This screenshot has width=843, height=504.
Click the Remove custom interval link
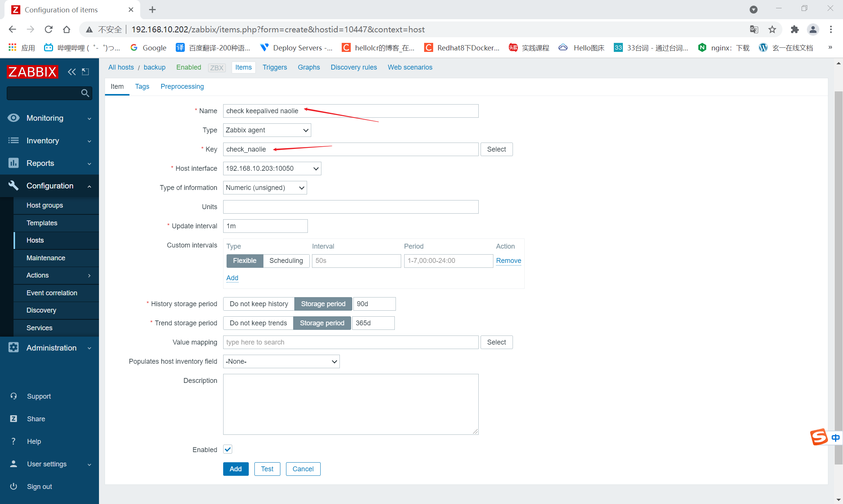tap(508, 261)
